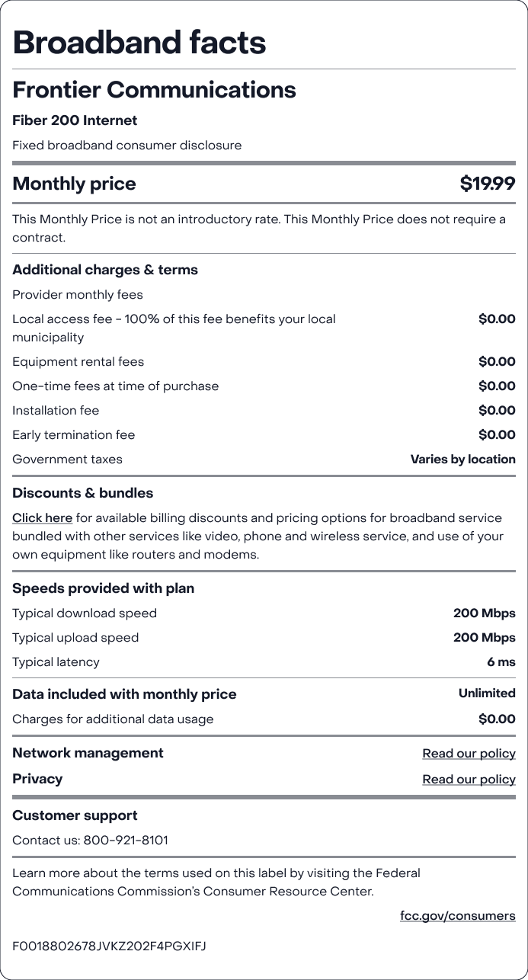Click the Installation fee $0.00 amount
The height and width of the screenshot is (980, 528).
497,411
